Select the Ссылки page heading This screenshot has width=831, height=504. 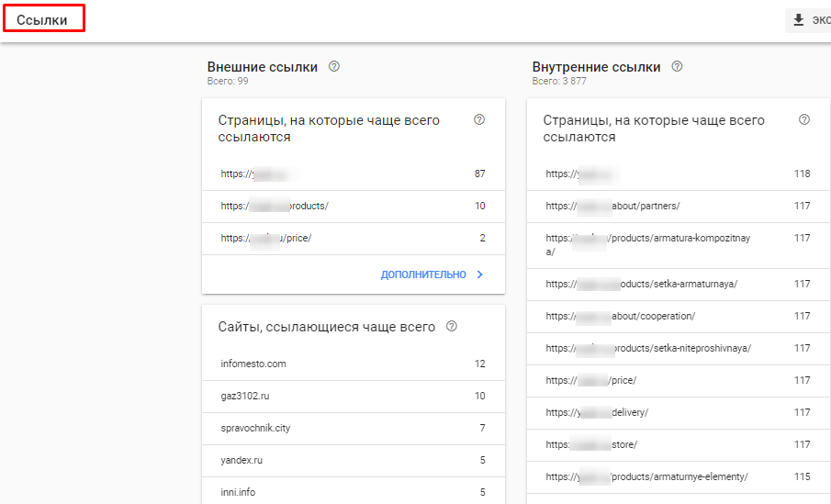[x=42, y=19]
